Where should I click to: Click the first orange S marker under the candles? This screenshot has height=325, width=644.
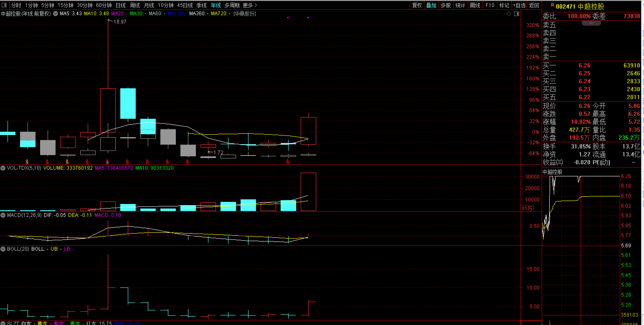point(27,162)
